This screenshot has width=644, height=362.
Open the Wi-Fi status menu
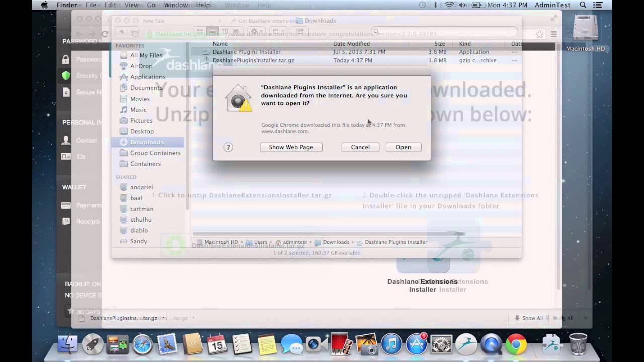coord(449,5)
